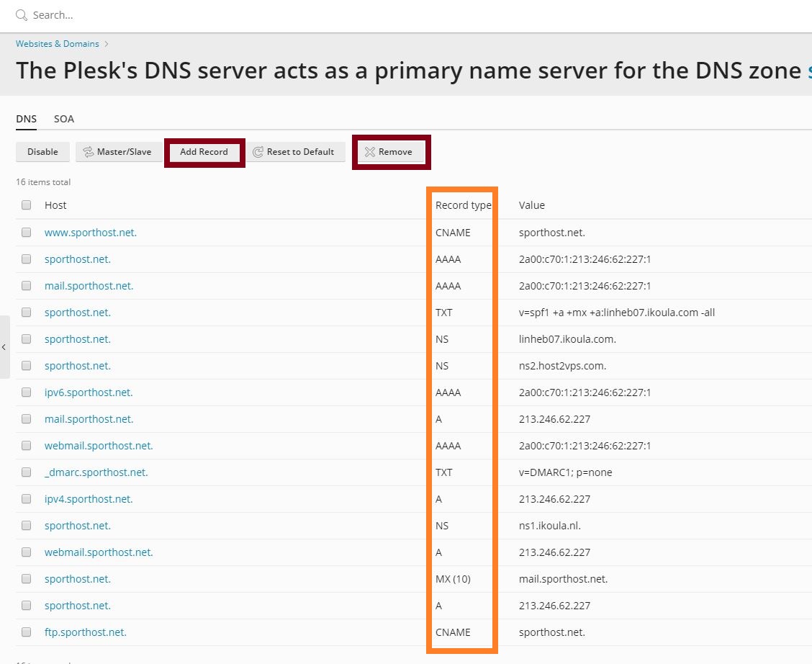Viewport: 812px width, 664px height.
Task: Click the SPF value v=spf1 +a +mx text
Action: (x=617, y=313)
